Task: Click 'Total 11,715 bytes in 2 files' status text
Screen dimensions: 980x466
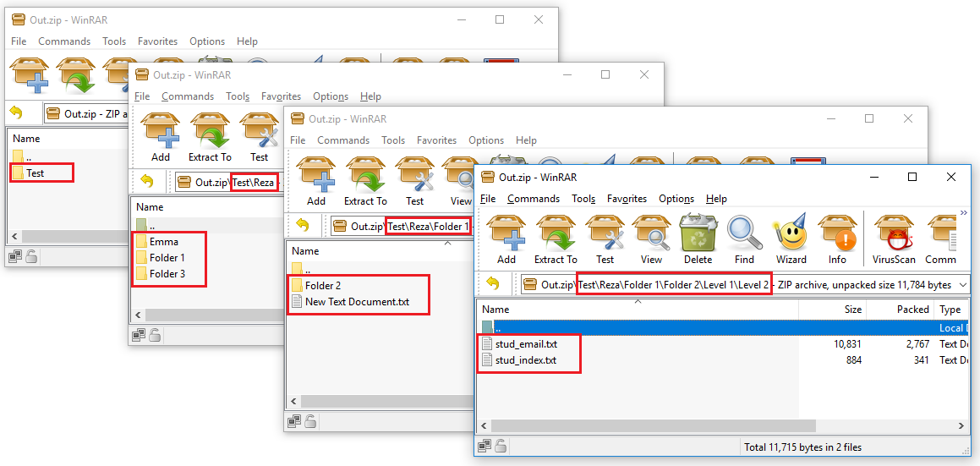Action: coord(803,447)
